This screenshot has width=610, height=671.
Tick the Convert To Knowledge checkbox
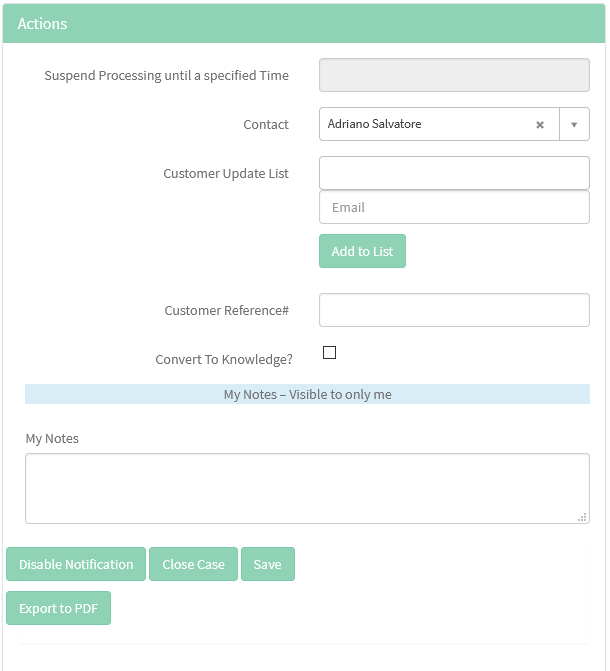(x=330, y=353)
